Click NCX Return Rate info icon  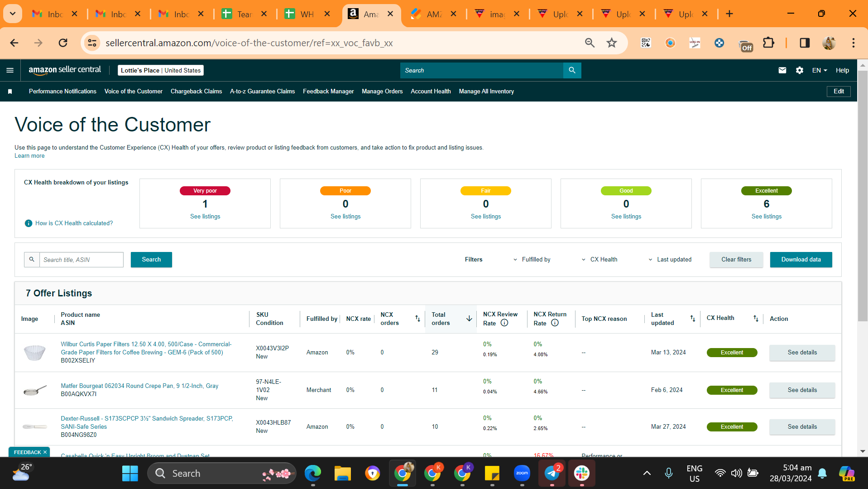point(555,323)
